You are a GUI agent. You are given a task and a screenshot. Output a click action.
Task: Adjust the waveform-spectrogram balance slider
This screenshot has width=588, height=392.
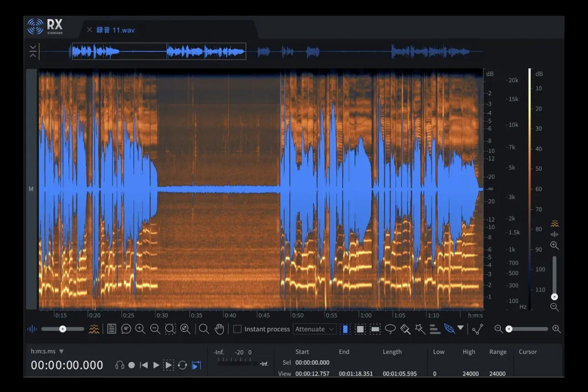point(64,329)
